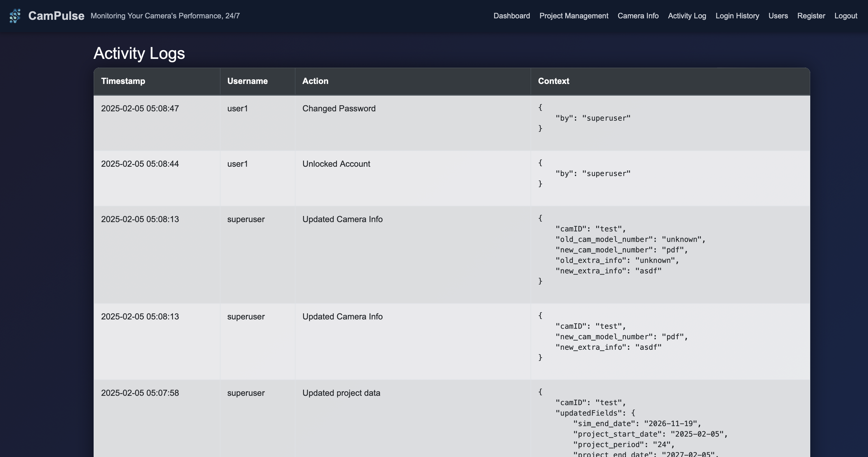Log out via Logout link
The image size is (868, 457).
[x=846, y=16]
